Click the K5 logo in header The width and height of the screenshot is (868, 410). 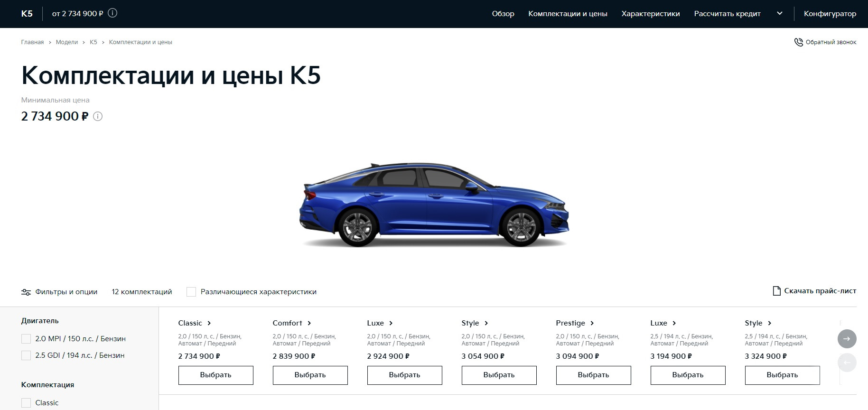pos(27,14)
